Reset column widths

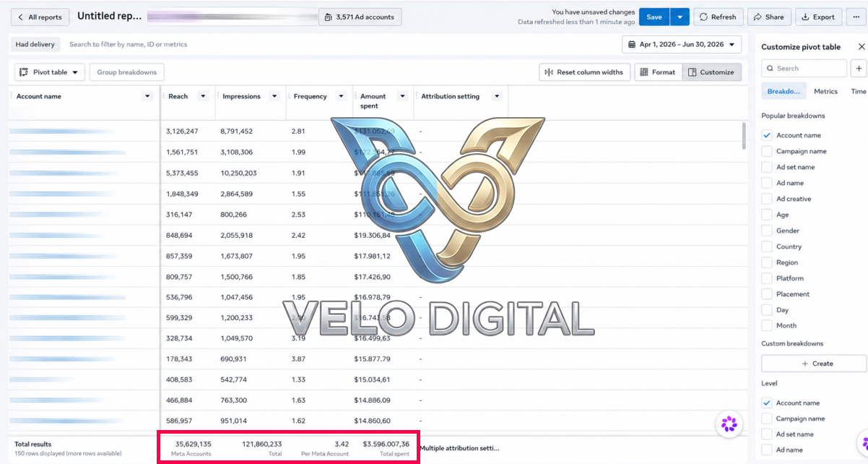pyautogui.click(x=585, y=72)
